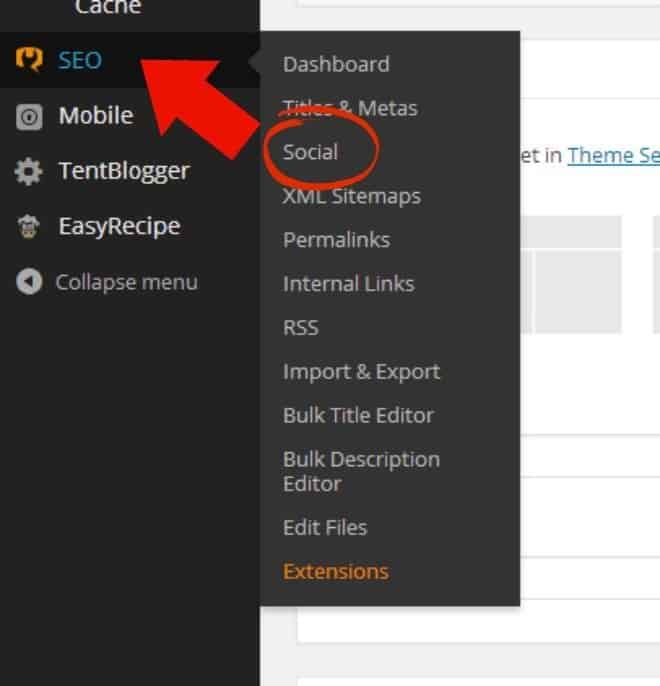This screenshot has height=686, width=660.
Task: Open XML Sitemaps settings
Action: point(352,196)
